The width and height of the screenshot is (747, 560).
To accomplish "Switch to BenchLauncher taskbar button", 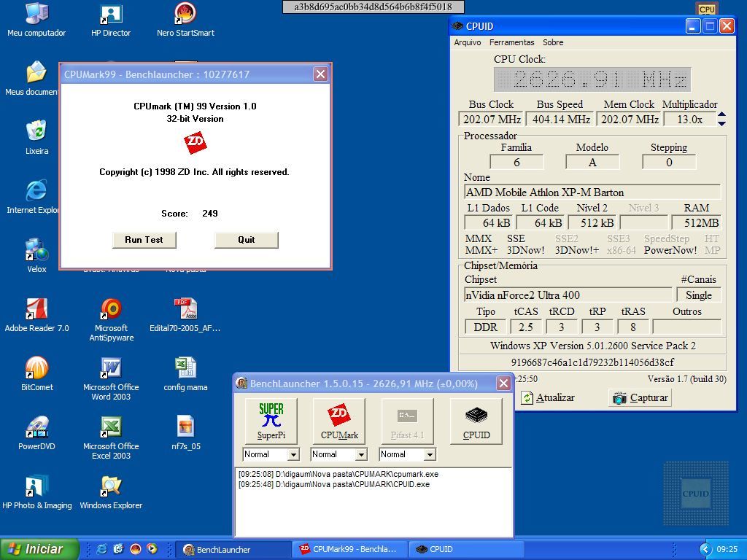I will click(234, 550).
